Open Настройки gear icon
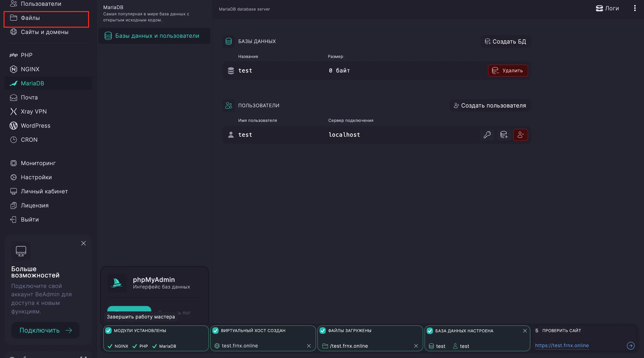This screenshot has height=358, width=644. coord(13,177)
